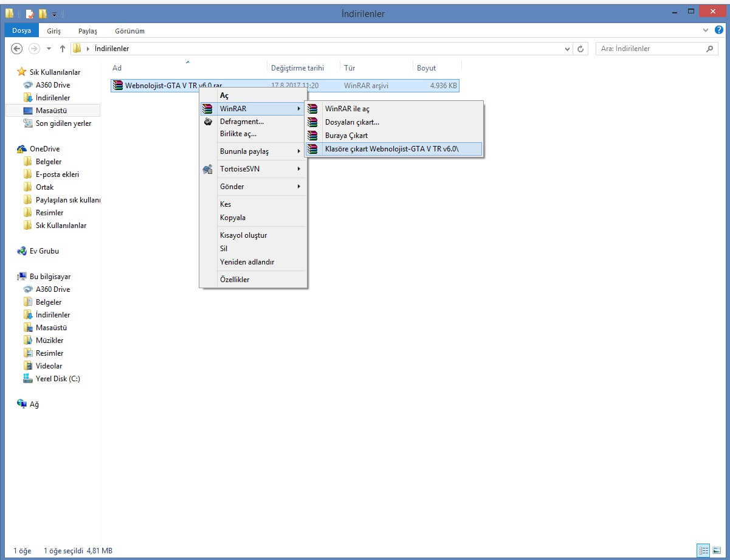Choose 'Yeniden adlandır' from context menu
730x560 pixels.
[253, 262]
